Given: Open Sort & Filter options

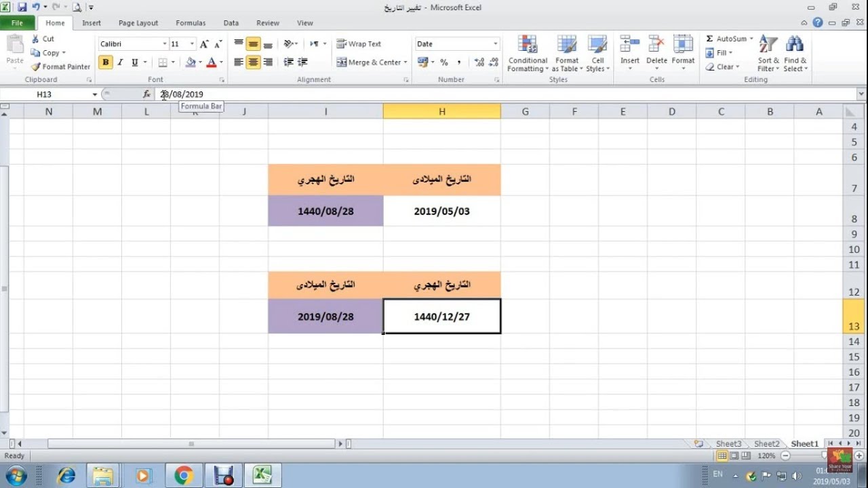Looking at the screenshot, I should click(768, 54).
